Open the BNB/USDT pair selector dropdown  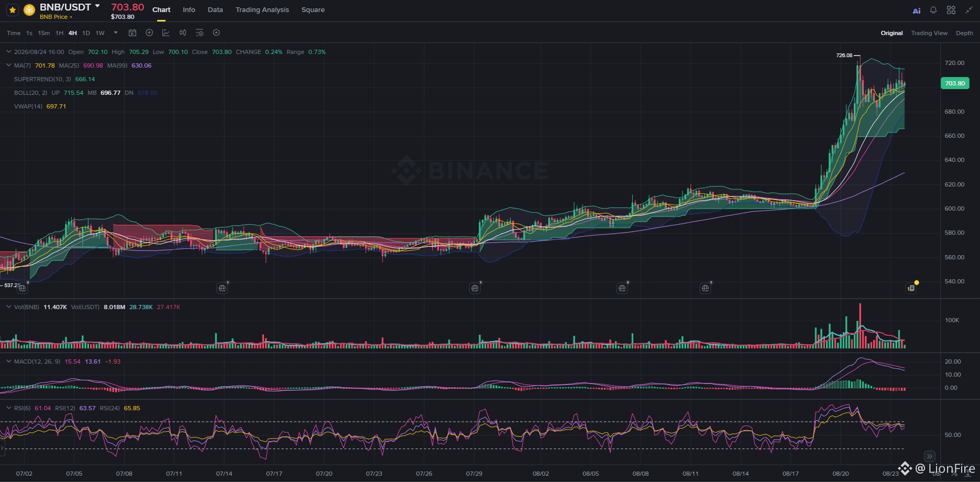(x=97, y=6)
